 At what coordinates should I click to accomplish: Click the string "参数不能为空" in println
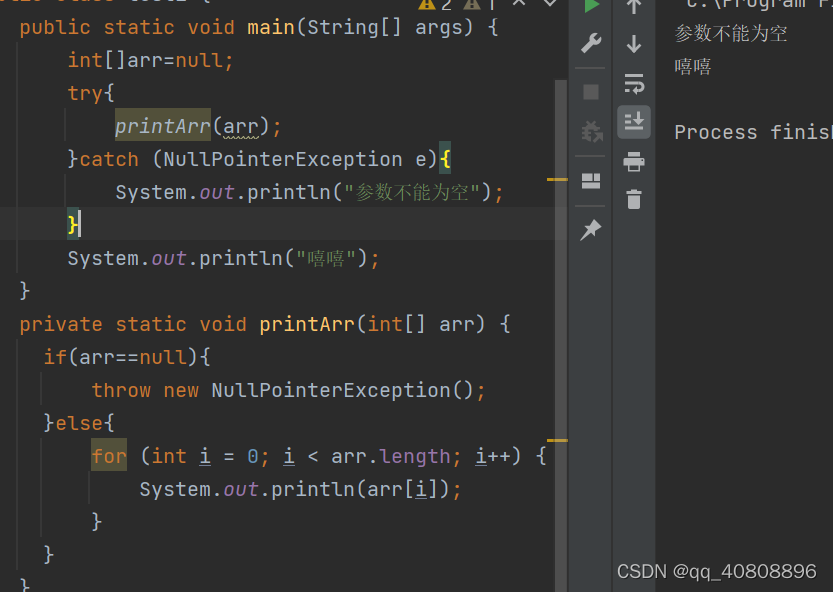412,192
